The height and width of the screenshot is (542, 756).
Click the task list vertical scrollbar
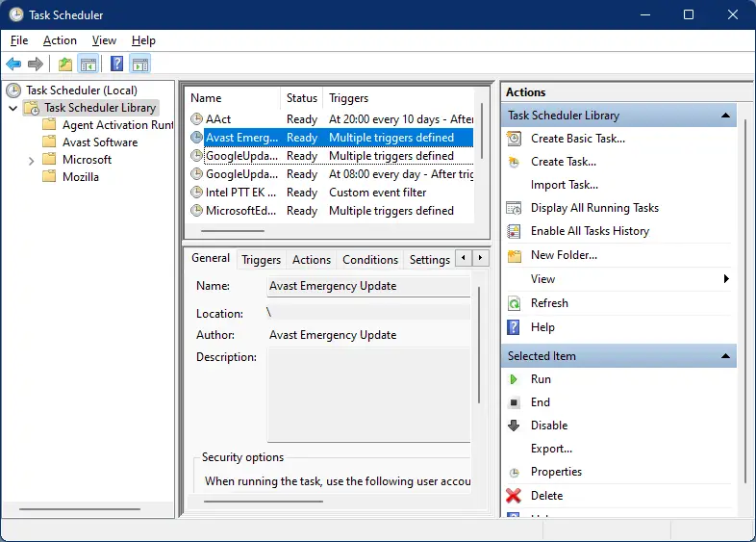(481, 130)
